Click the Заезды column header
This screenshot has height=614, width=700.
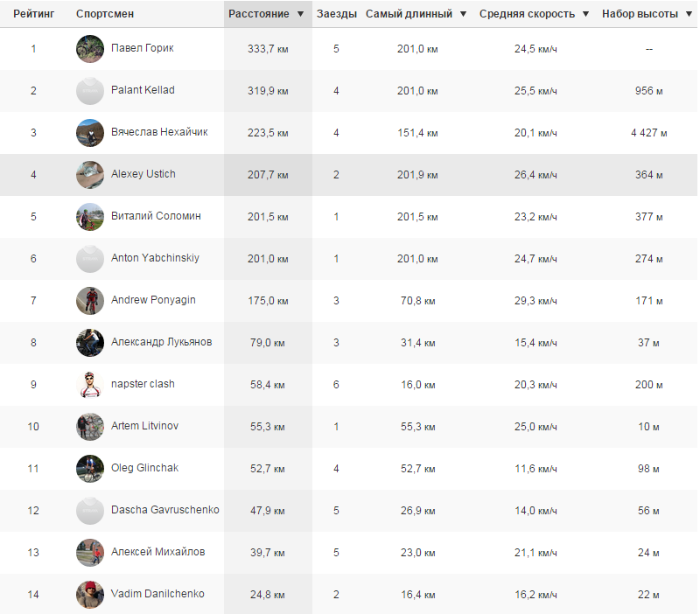tap(337, 15)
